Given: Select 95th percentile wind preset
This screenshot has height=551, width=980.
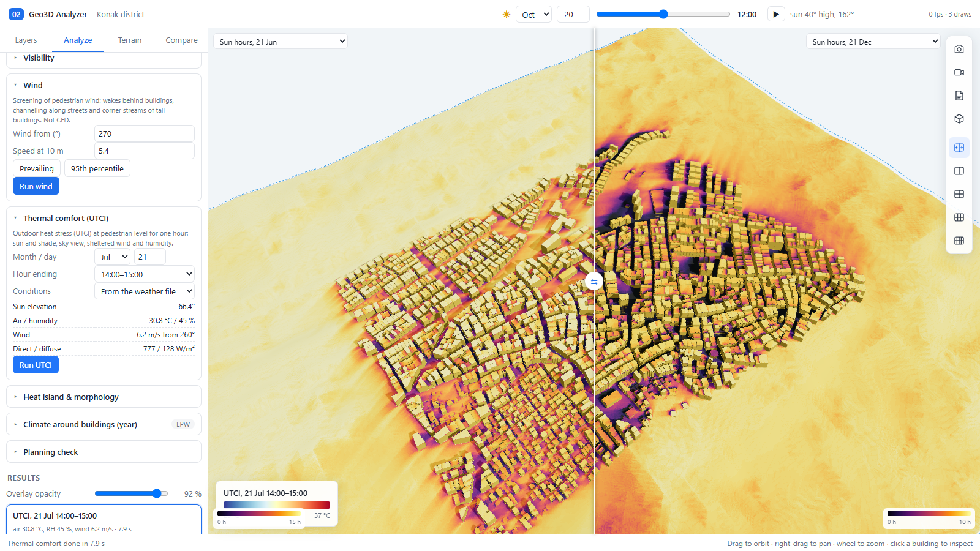Looking at the screenshot, I should tap(97, 168).
